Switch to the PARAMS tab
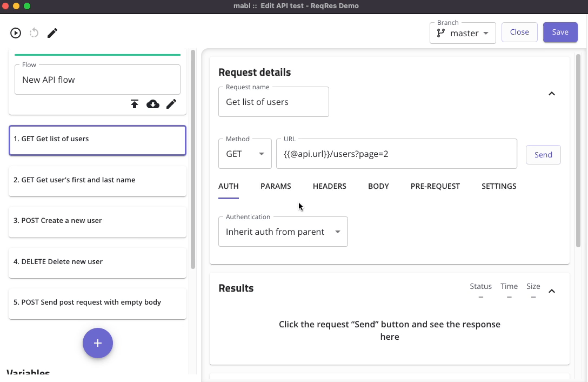Screen dimensions: 588x382 coord(276,186)
